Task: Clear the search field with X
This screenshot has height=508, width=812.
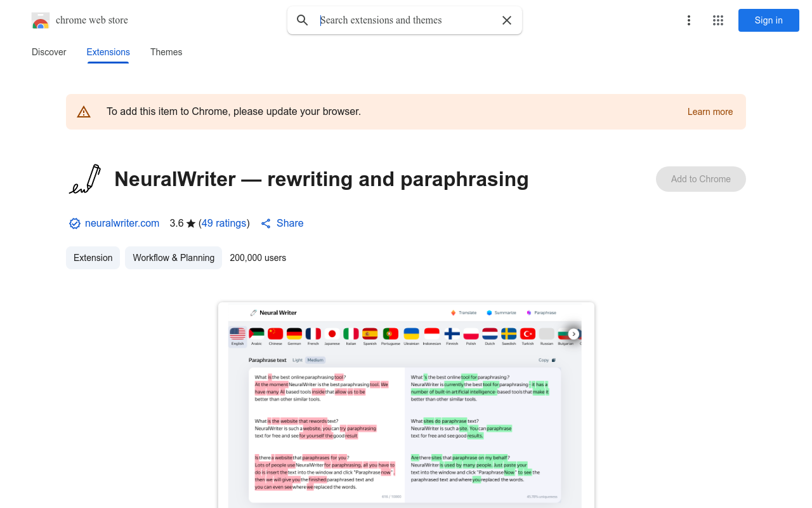Action: click(x=507, y=20)
